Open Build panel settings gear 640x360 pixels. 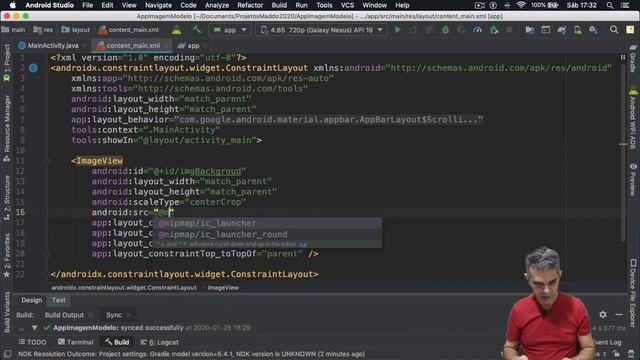tap(603, 314)
